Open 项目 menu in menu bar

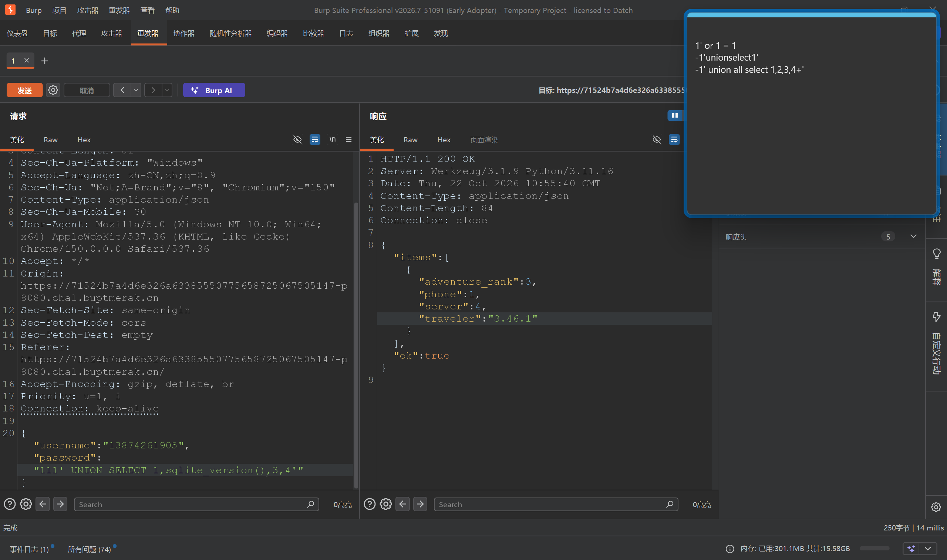pos(59,10)
